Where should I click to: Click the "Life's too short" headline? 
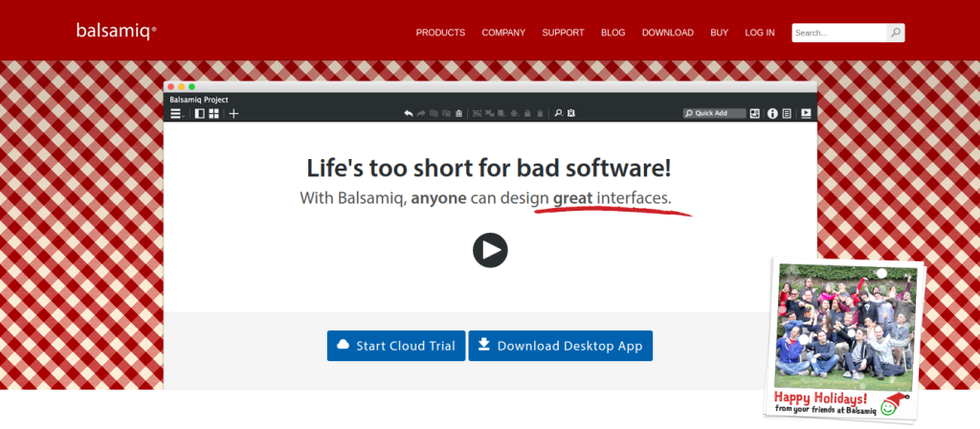pos(490,168)
